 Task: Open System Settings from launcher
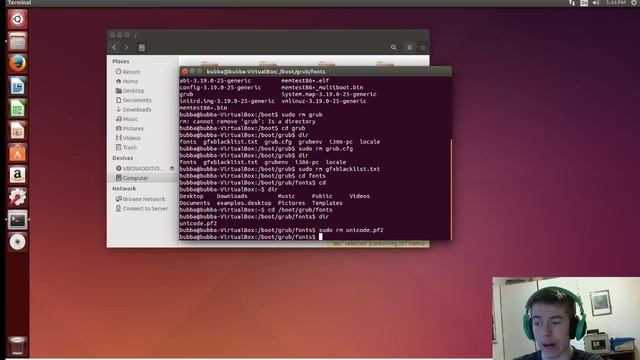pos(17,198)
